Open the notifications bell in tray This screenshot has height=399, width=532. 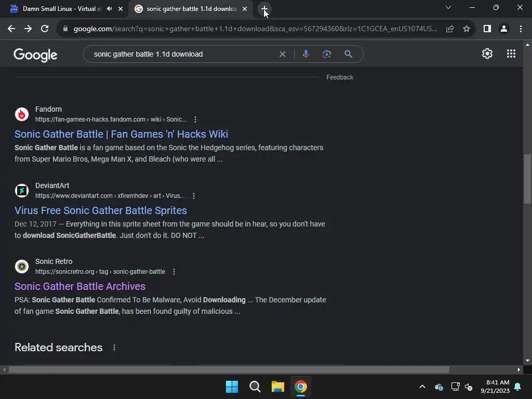point(518,387)
